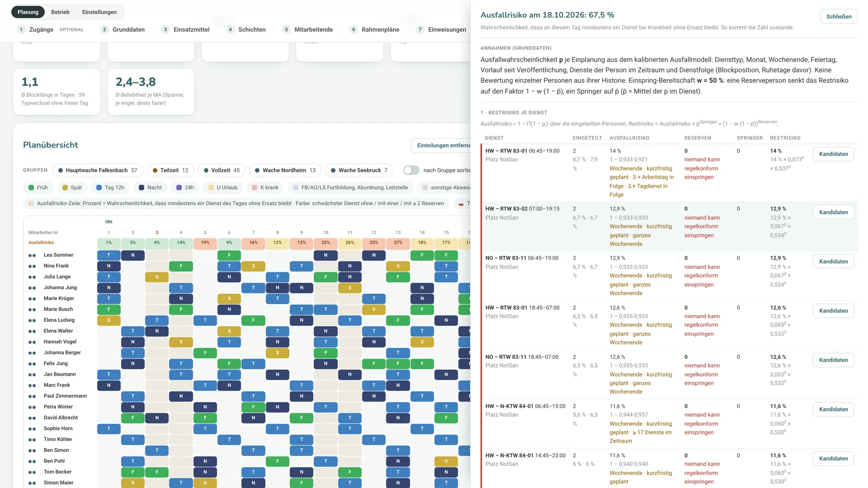The height and width of the screenshot is (488, 868).
Task: Open step 4 Schichten
Action: (x=246, y=29)
